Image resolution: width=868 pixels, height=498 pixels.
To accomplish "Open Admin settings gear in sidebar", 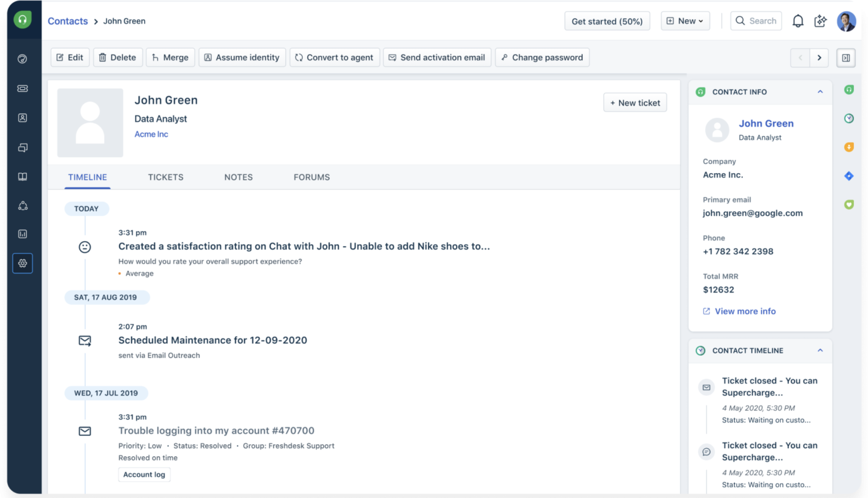I will coord(23,263).
